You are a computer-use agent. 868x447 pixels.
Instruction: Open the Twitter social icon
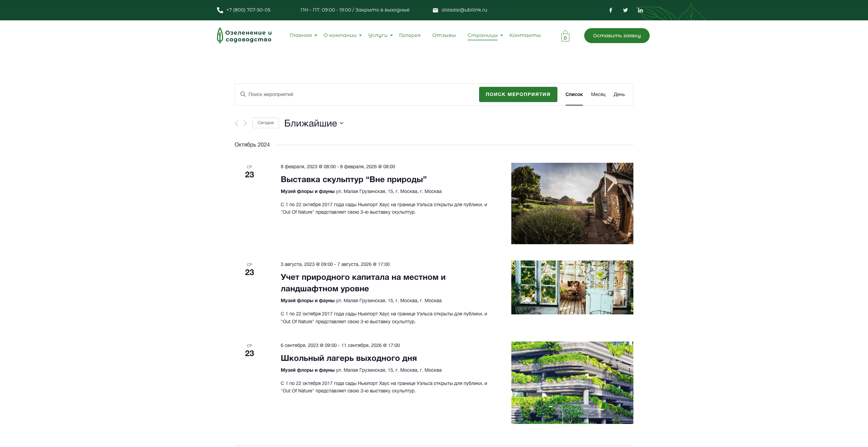(625, 10)
